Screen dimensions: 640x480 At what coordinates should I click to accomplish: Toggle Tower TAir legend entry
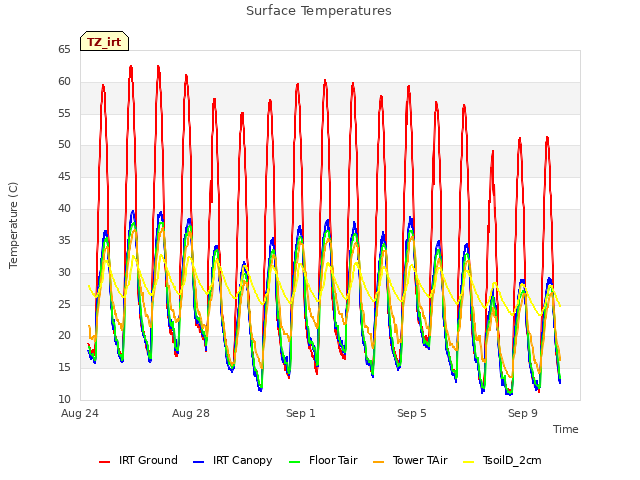(410, 460)
